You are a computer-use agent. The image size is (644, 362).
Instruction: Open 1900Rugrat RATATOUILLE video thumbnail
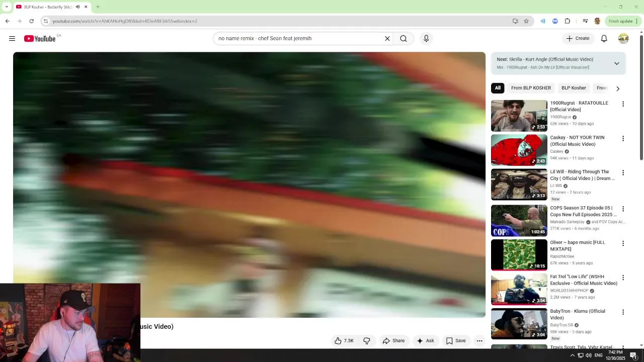coord(519,116)
